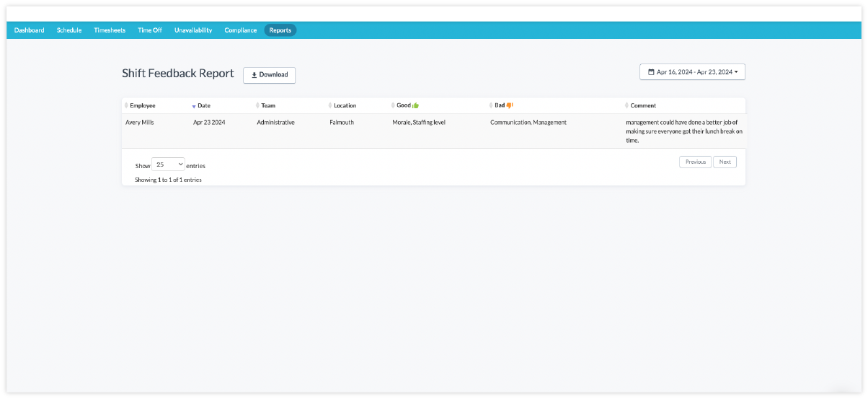Expand the Show entries count selector
The image size is (868, 399).
point(169,165)
